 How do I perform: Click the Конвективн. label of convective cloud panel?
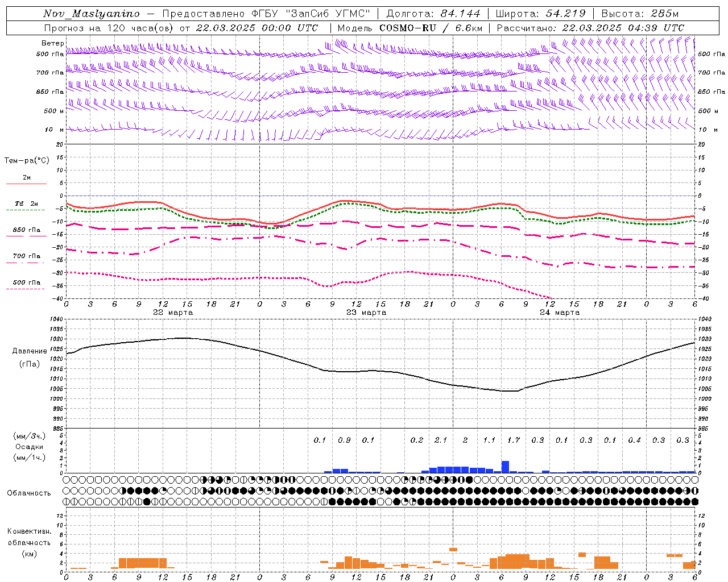coord(29,531)
